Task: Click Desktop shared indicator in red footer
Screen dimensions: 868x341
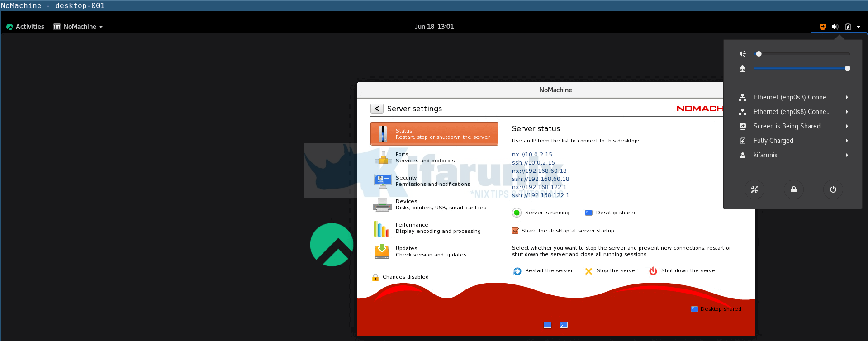Action: [x=716, y=309]
